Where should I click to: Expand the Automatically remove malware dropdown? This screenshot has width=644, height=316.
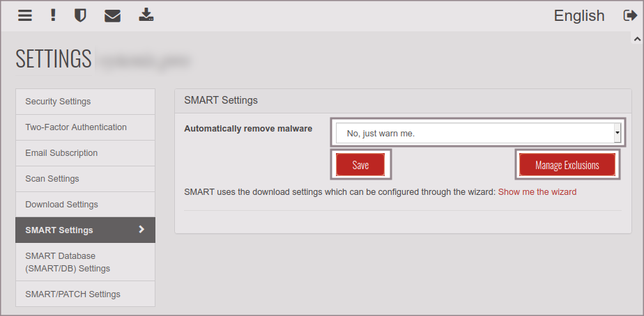point(474,133)
